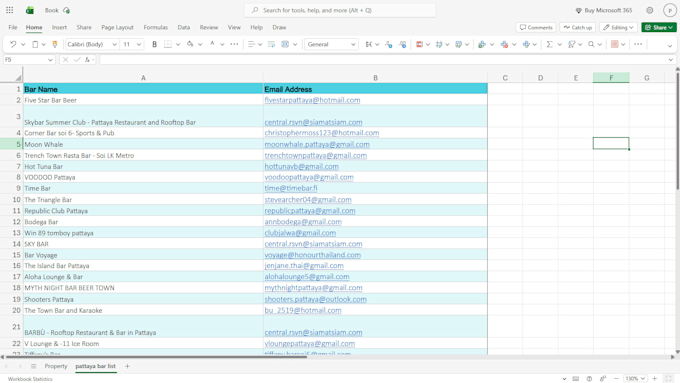This screenshot has width=680, height=383.
Task: Click AutoSum sigma icon
Action: (x=549, y=44)
